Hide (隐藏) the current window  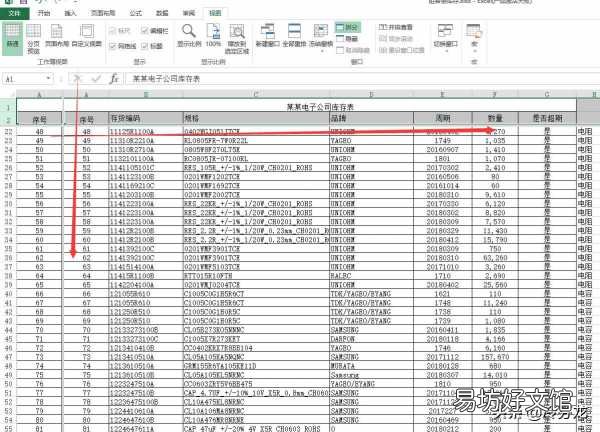[347, 39]
